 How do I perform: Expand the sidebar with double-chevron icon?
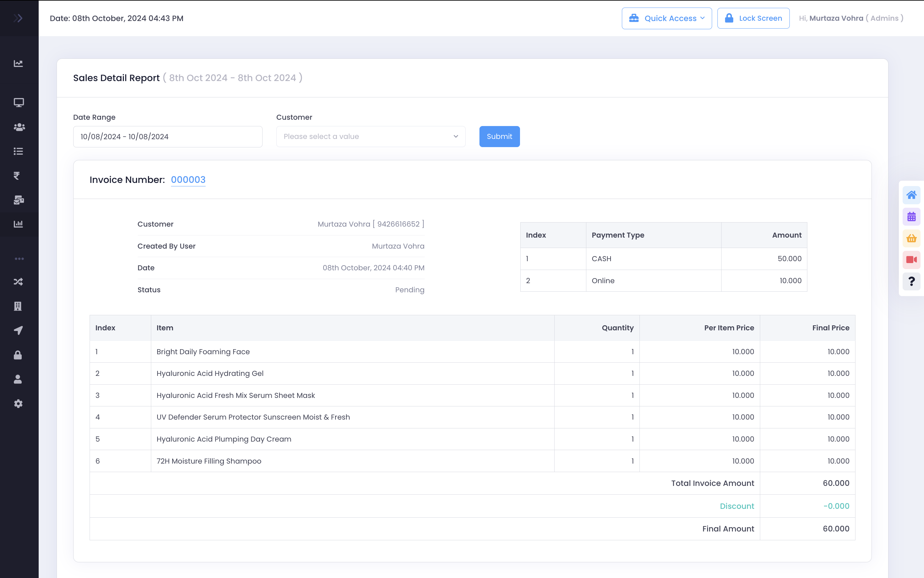tap(18, 18)
